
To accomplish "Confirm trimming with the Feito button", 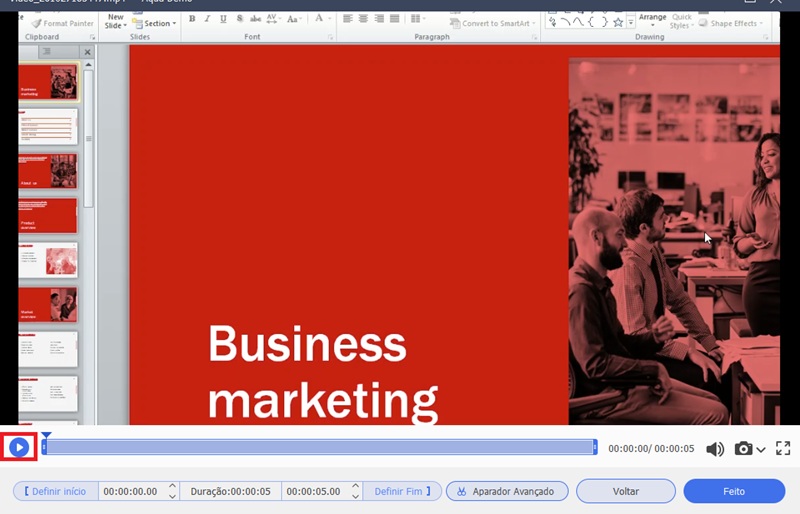I will click(x=734, y=491).
